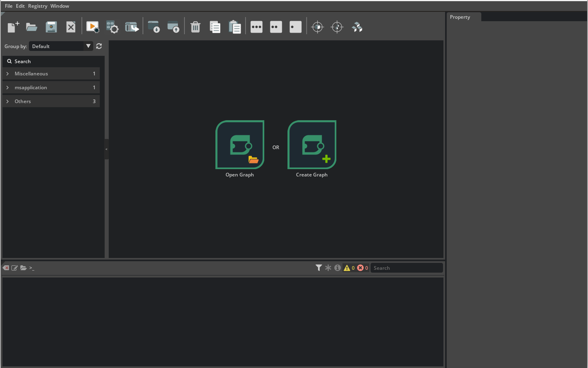Screen dimensions: 588x368
Task: Click the console open folder icon
Action: [x=24, y=268]
